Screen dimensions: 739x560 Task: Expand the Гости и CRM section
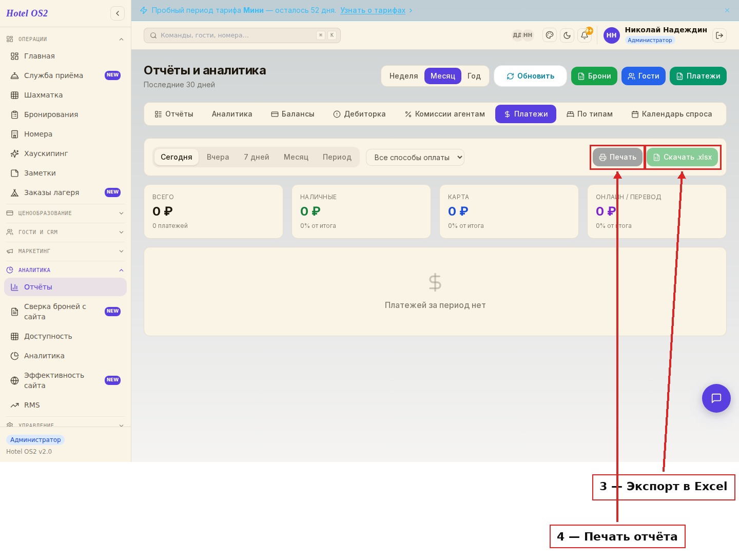point(65,232)
